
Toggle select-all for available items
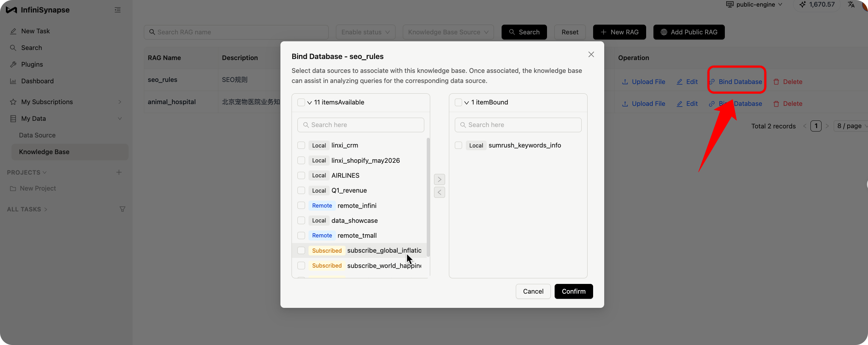[301, 102]
